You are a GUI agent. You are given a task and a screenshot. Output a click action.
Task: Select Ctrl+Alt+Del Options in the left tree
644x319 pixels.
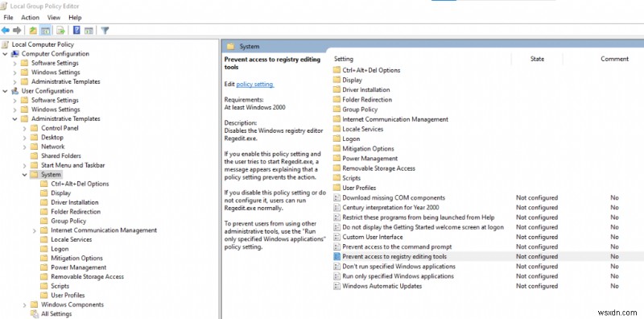(x=80, y=184)
